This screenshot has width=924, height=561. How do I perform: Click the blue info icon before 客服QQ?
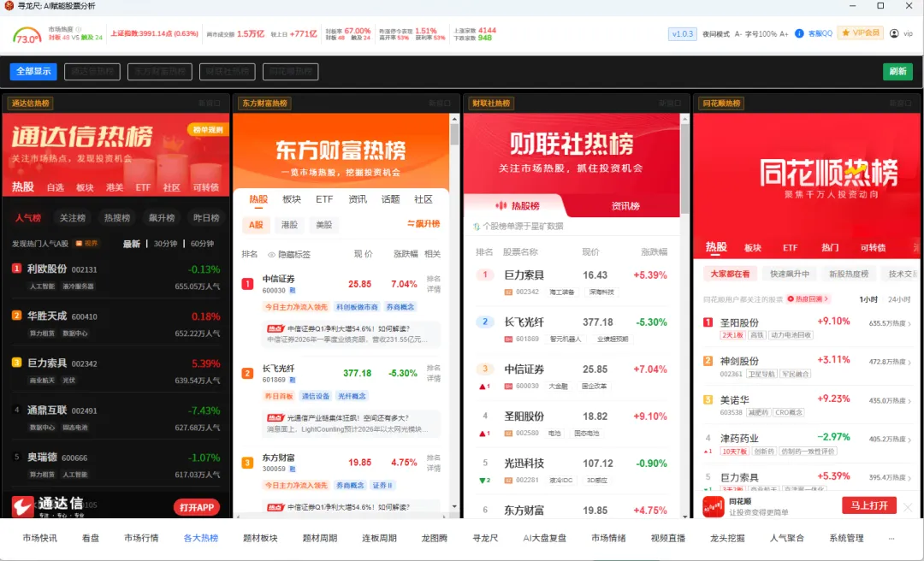[799, 33]
